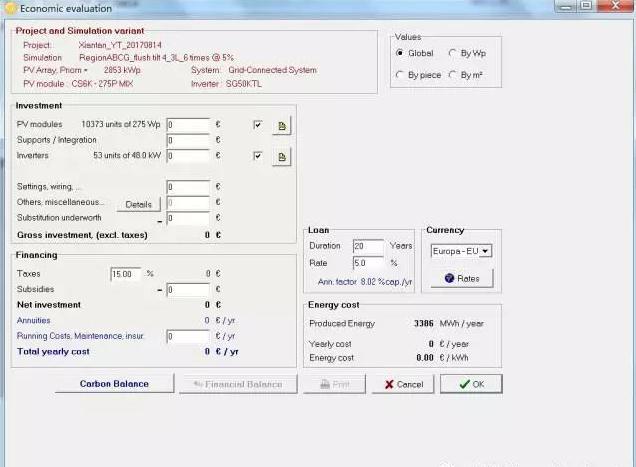Select the By Wp radio option
This screenshot has width=636, height=467.
(453, 53)
